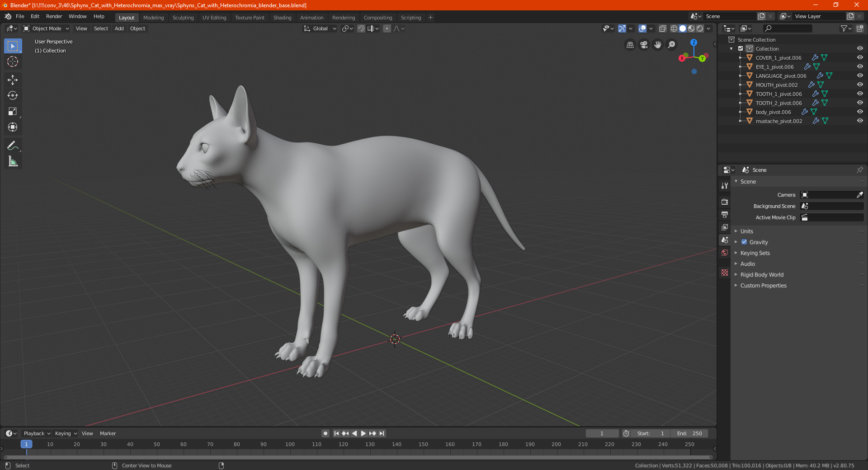Switch to rendered viewport shading
This screenshot has width=868, height=470.
point(700,28)
